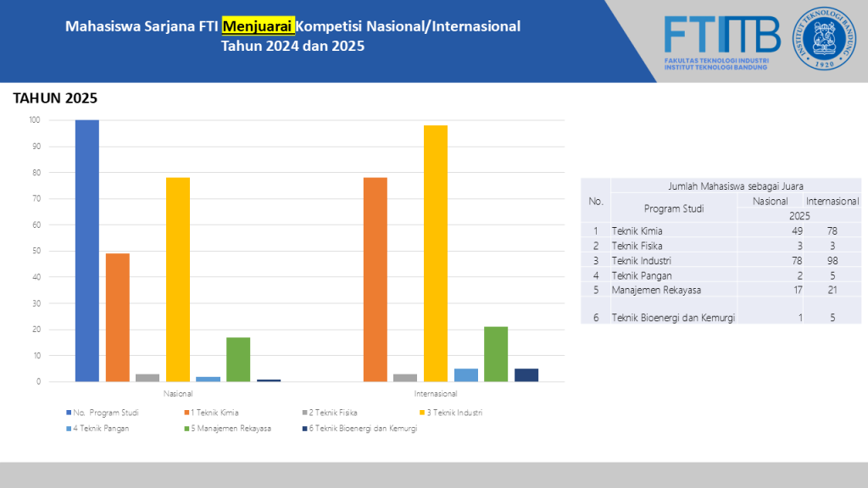This screenshot has height=488, width=868.
Task: Click the Internasional table column header
Action: pyautogui.click(x=832, y=201)
